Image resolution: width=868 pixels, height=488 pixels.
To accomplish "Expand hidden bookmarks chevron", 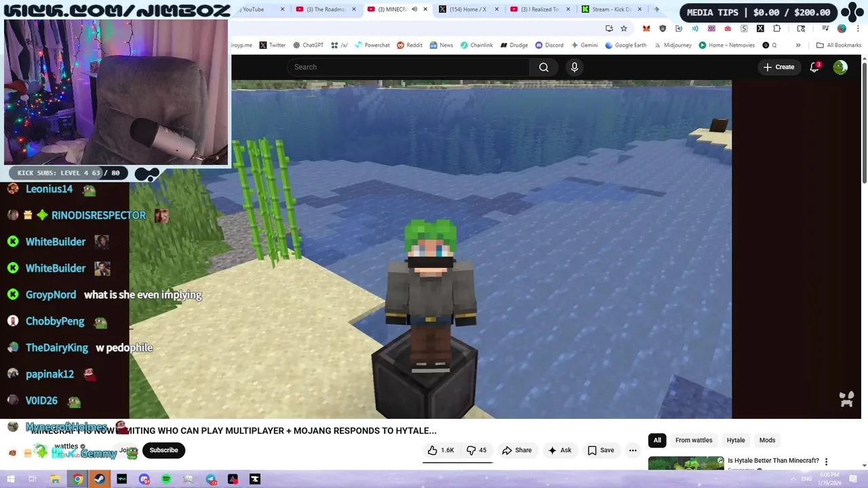I will pyautogui.click(x=798, y=45).
